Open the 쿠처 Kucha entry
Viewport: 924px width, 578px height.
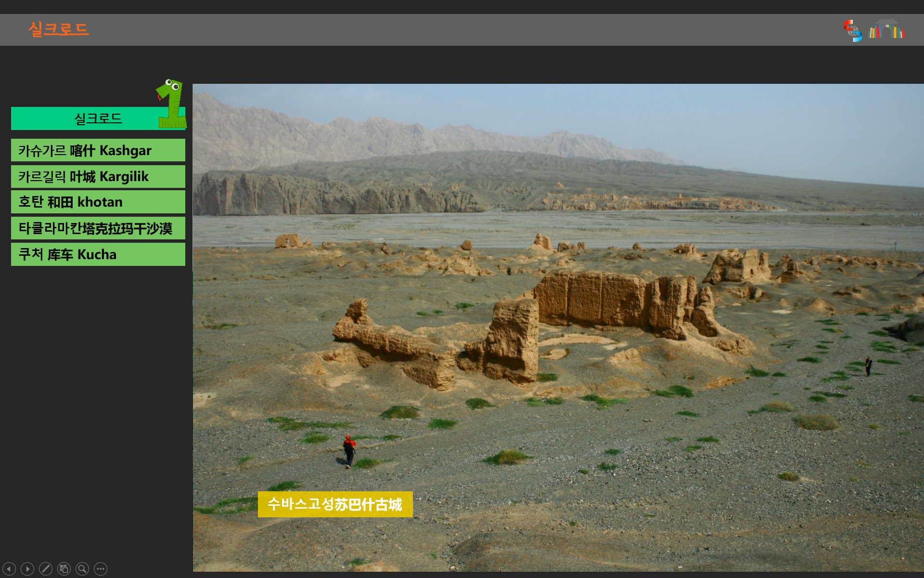coord(98,254)
